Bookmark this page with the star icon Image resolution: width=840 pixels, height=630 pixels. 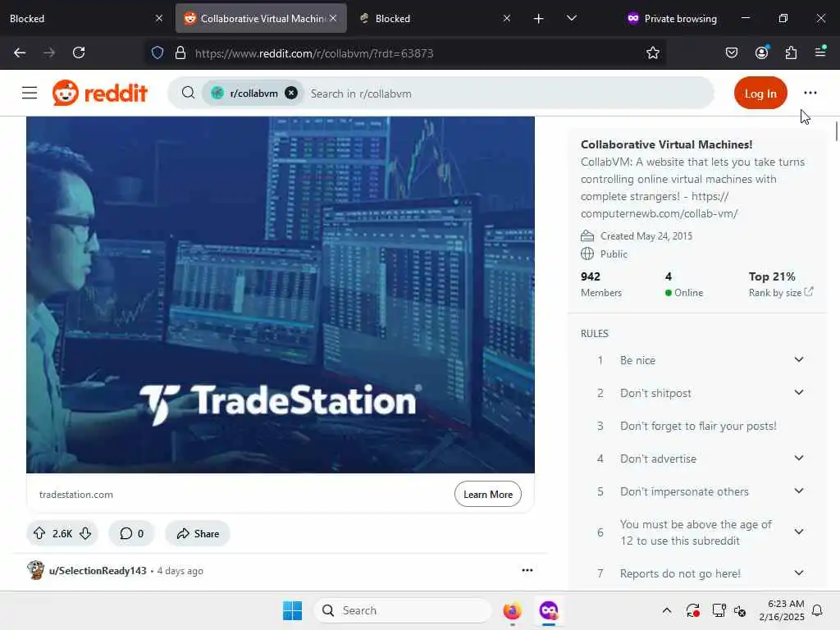point(652,52)
